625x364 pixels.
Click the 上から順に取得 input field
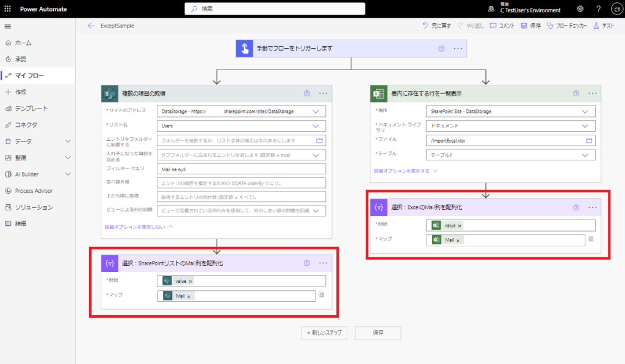[x=241, y=197]
